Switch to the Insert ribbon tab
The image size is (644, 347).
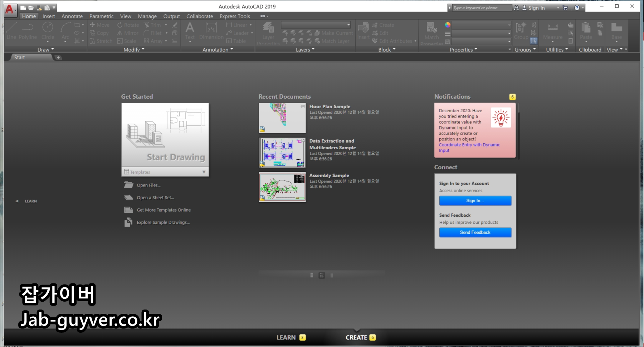point(49,16)
